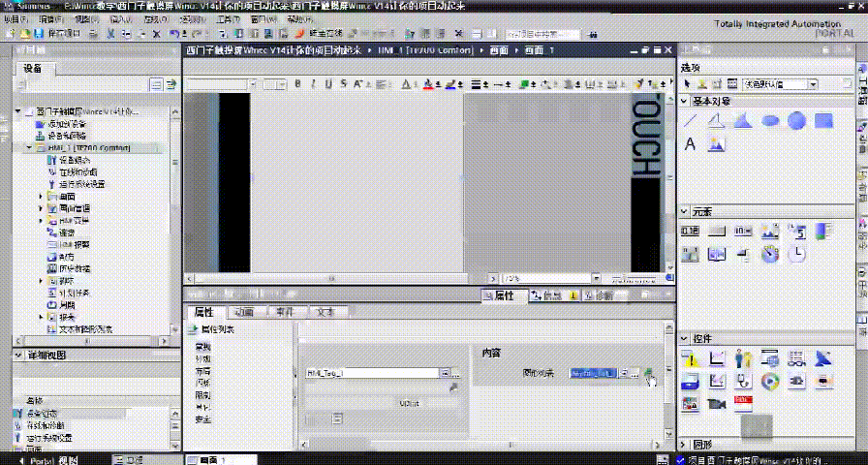Image resolution: width=868 pixels, height=465 pixels.
Task: Collapse the 基本对象 toolbox section
Action: coord(684,102)
